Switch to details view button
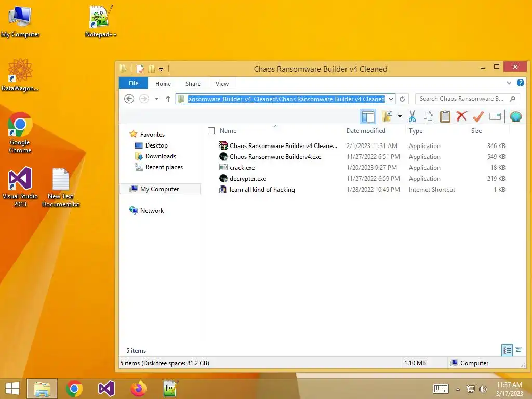 (507, 350)
